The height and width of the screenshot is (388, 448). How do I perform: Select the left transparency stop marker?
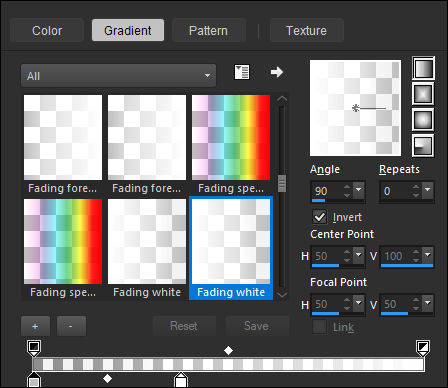(34, 348)
